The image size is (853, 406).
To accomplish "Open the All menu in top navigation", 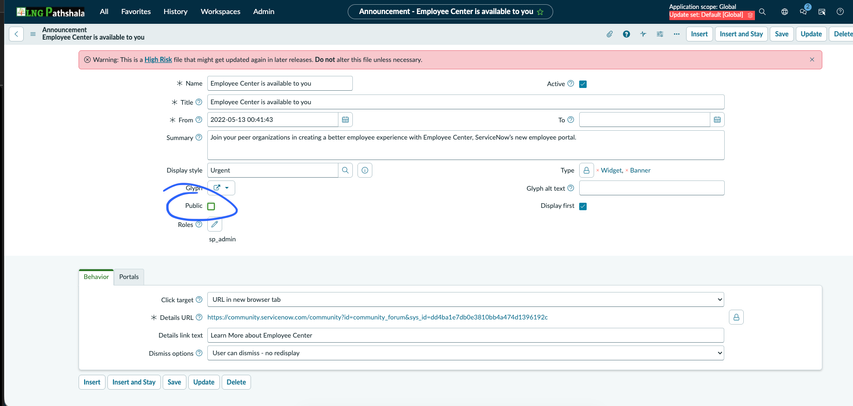I will click(104, 11).
